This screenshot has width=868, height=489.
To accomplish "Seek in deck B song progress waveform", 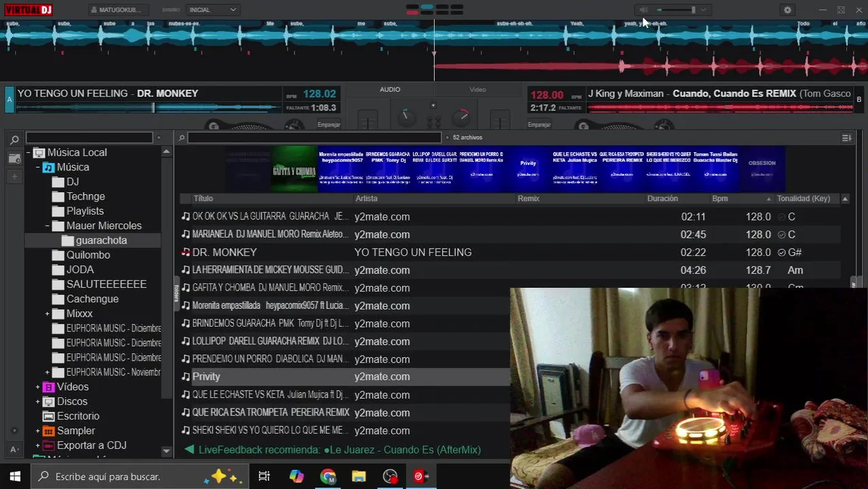I will coord(719,107).
